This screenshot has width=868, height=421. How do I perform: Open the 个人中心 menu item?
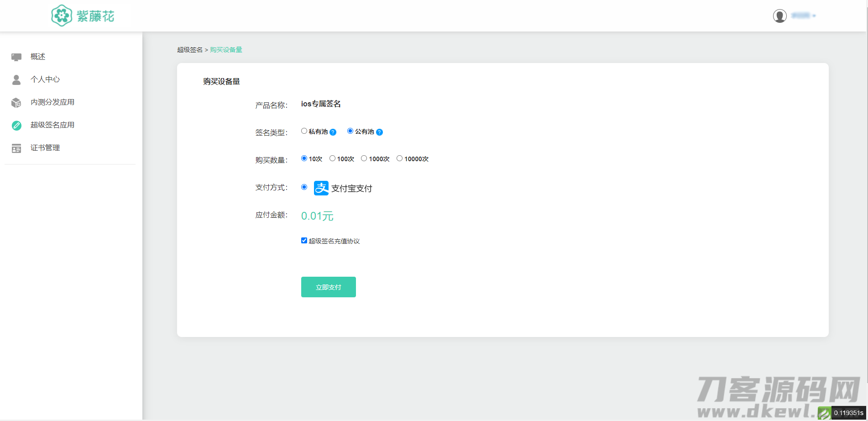coord(45,79)
